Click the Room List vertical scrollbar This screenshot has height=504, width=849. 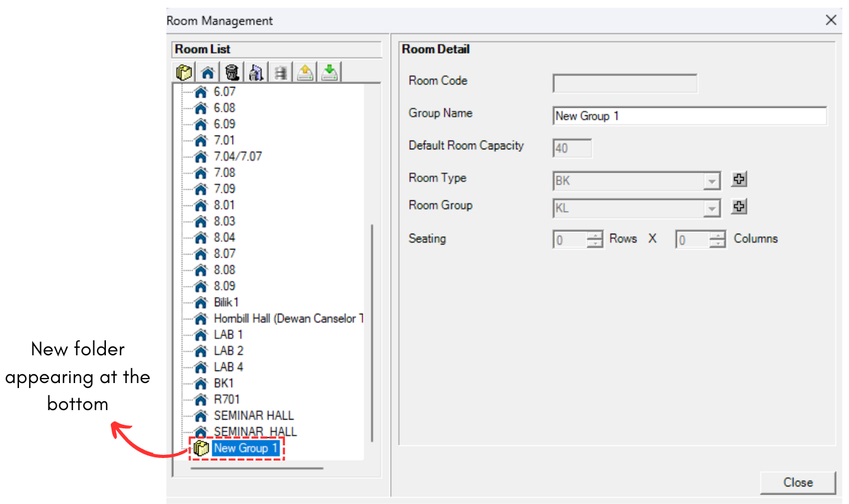click(373, 333)
